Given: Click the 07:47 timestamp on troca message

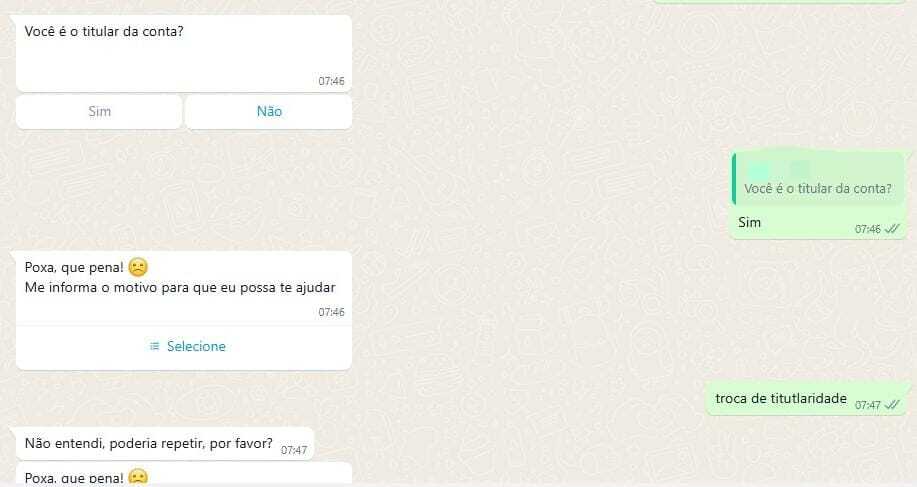Looking at the screenshot, I should pos(868,405).
